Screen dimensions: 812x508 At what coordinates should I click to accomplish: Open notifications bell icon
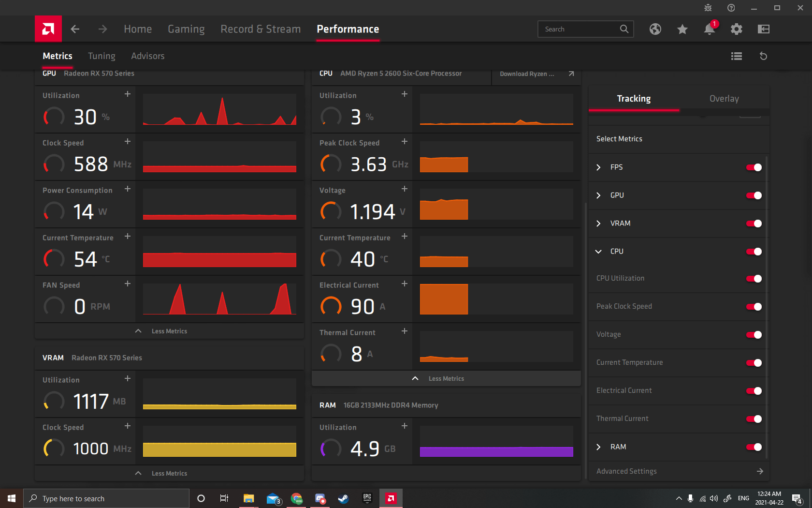pyautogui.click(x=709, y=29)
